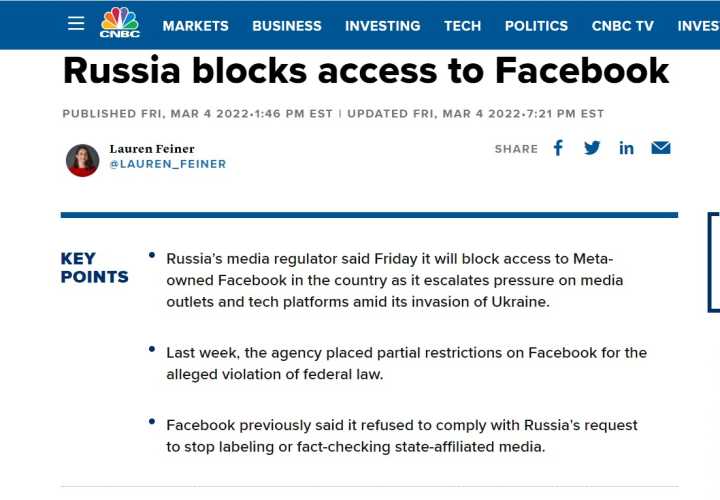Open the Investing section
This screenshot has height=500, width=720.
coord(382,26)
